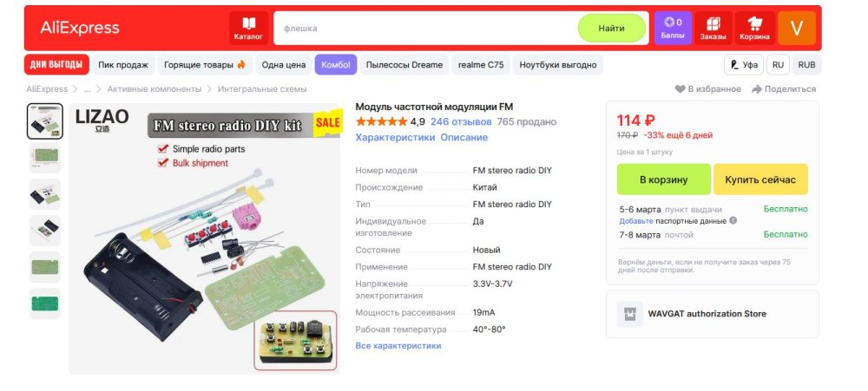Click the search input field

pyautogui.click(x=426, y=29)
